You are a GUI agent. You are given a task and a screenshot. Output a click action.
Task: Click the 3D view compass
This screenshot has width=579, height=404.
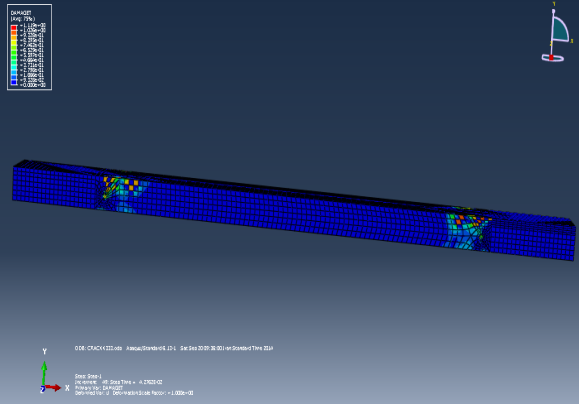tap(557, 33)
